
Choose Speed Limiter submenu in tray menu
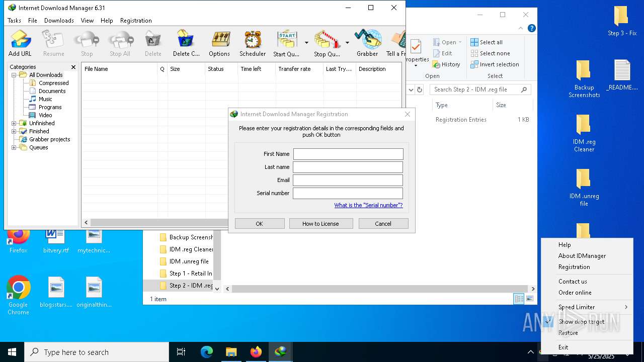(587, 307)
